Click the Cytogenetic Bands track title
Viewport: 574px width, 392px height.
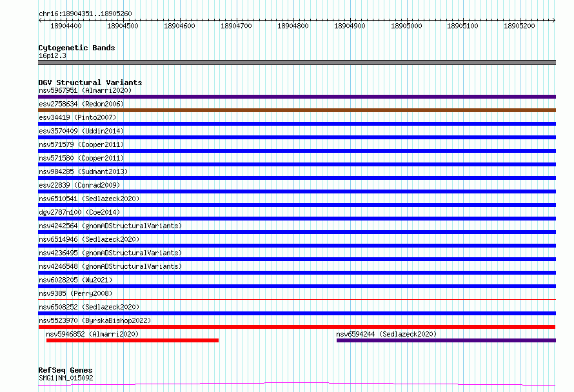(x=77, y=48)
